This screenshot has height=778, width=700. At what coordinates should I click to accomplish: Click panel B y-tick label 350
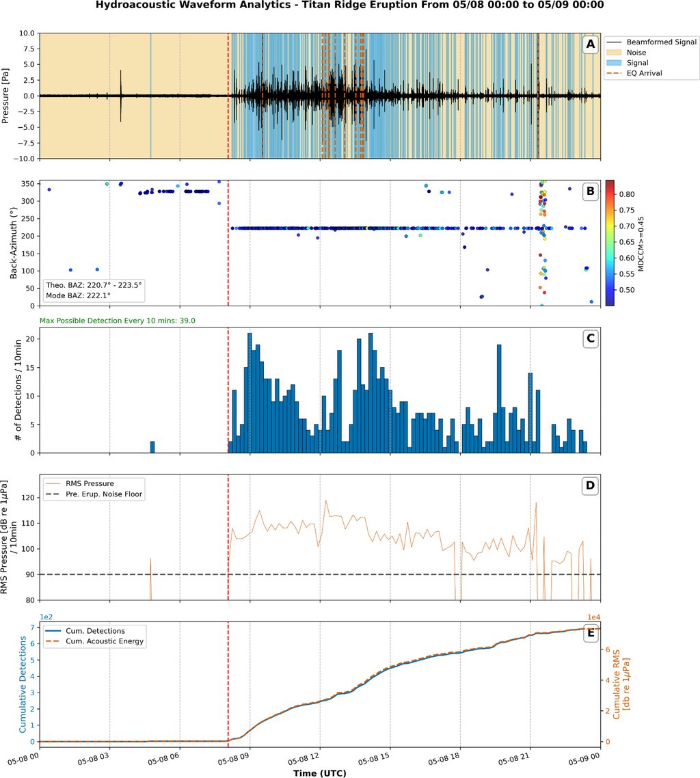[x=28, y=184]
